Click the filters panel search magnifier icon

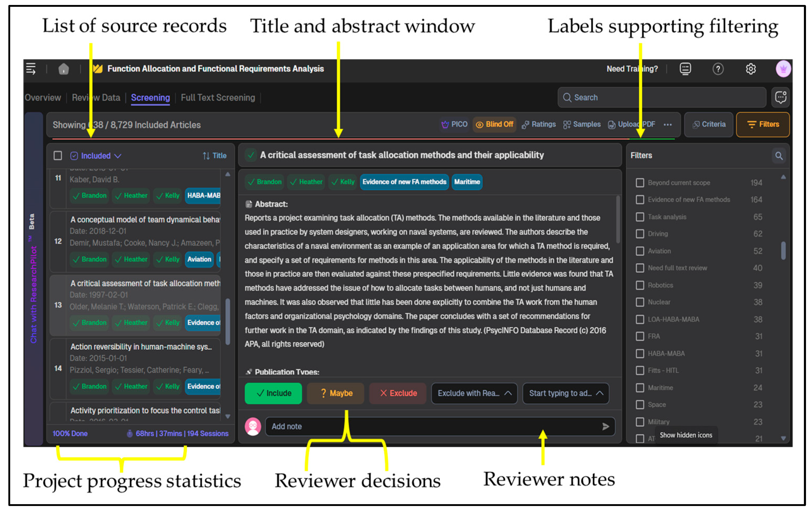[779, 156]
